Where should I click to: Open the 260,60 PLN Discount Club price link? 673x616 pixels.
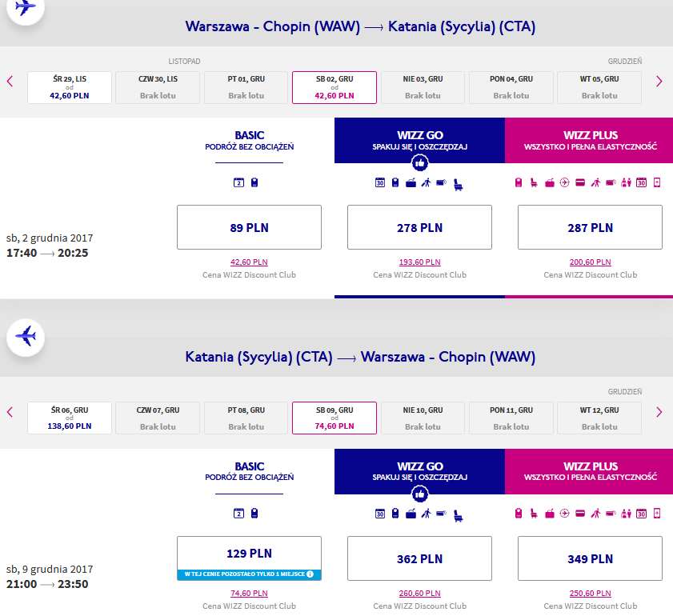[x=420, y=594]
